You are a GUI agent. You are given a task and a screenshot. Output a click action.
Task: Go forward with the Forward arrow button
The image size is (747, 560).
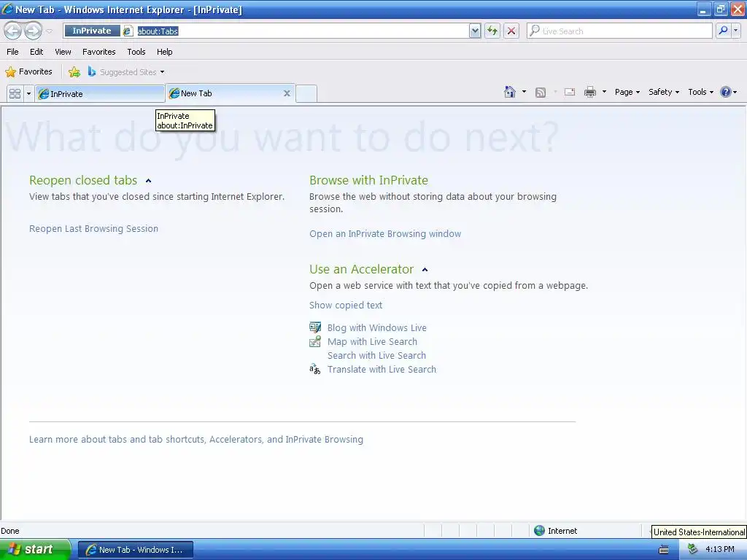[x=33, y=31]
